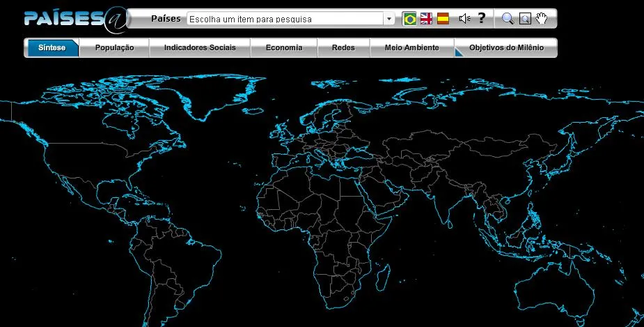This screenshot has height=327, width=644.
Task: View the Meio Ambiente tab
Action: (x=411, y=48)
